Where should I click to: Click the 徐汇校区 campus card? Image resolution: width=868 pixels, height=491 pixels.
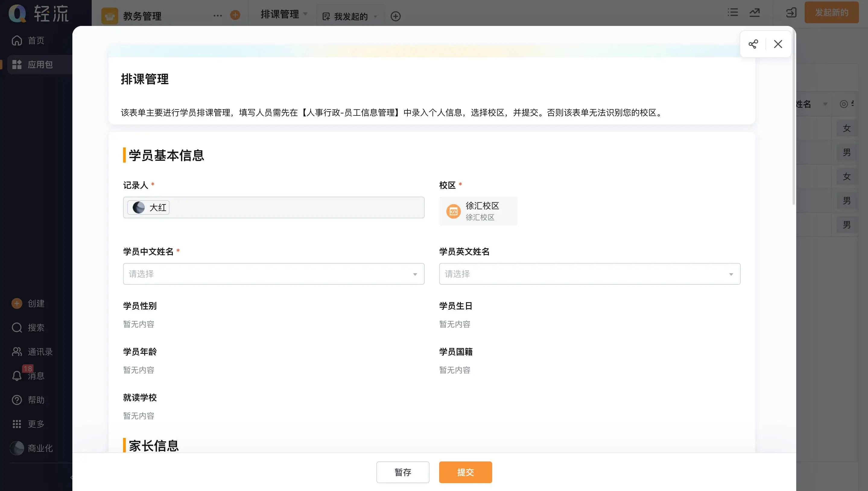click(x=478, y=211)
